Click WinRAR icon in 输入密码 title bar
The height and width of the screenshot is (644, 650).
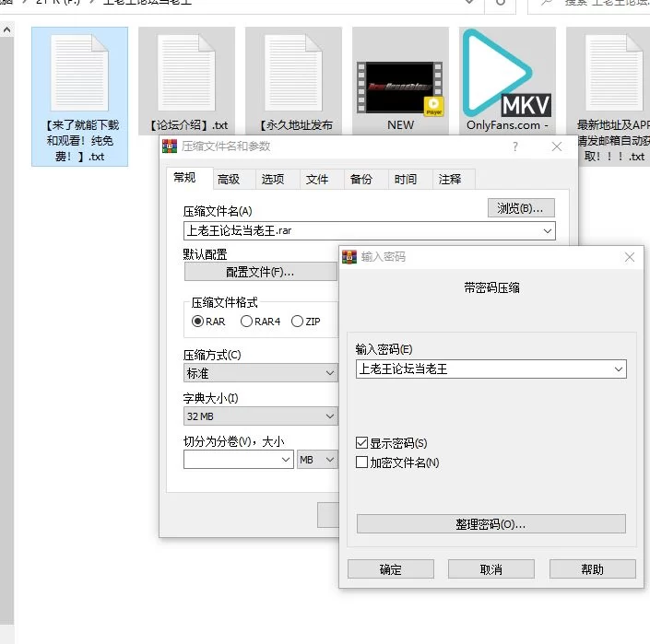tap(349, 257)
